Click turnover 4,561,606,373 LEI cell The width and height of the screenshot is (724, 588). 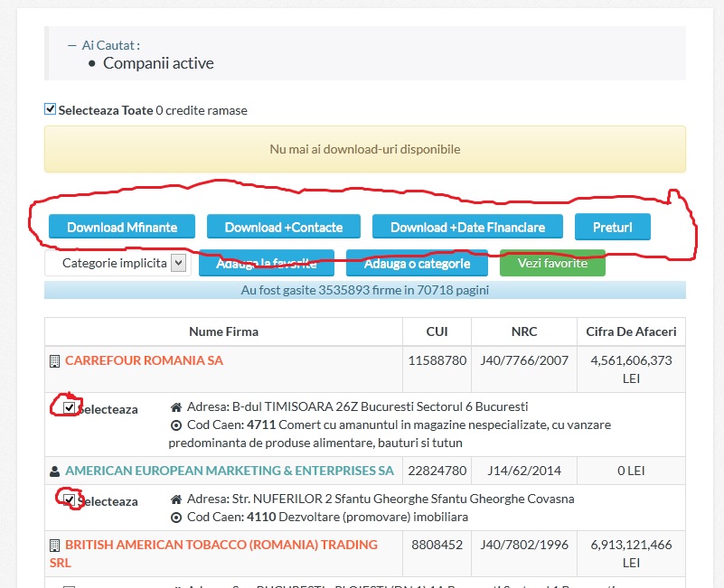point(631,369)
